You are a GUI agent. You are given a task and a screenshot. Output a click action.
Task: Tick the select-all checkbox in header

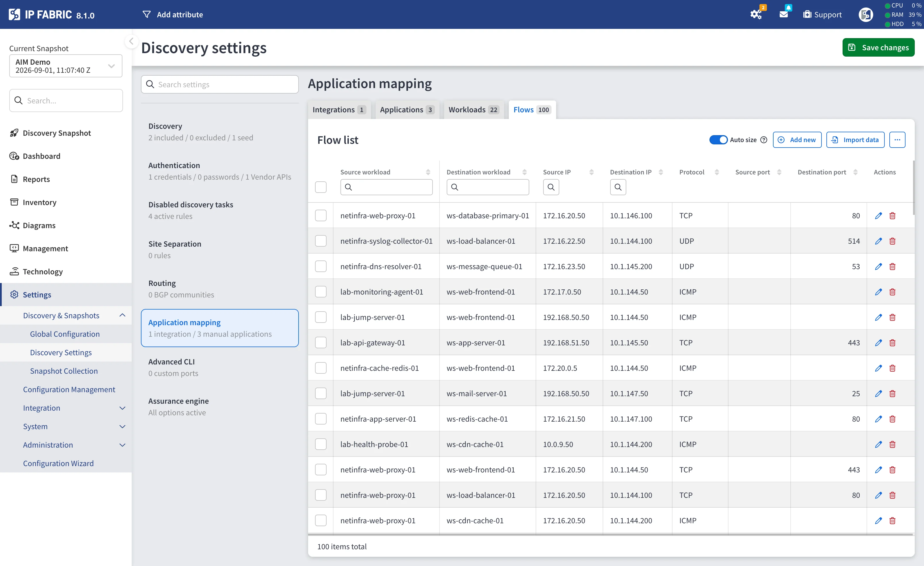[321, 187]
